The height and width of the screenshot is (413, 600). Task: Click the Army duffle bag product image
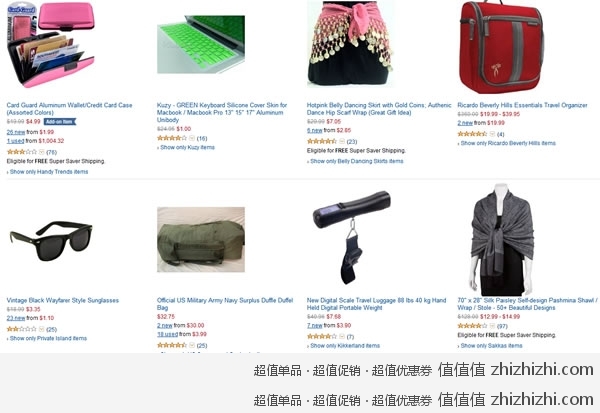coord(201,240)
